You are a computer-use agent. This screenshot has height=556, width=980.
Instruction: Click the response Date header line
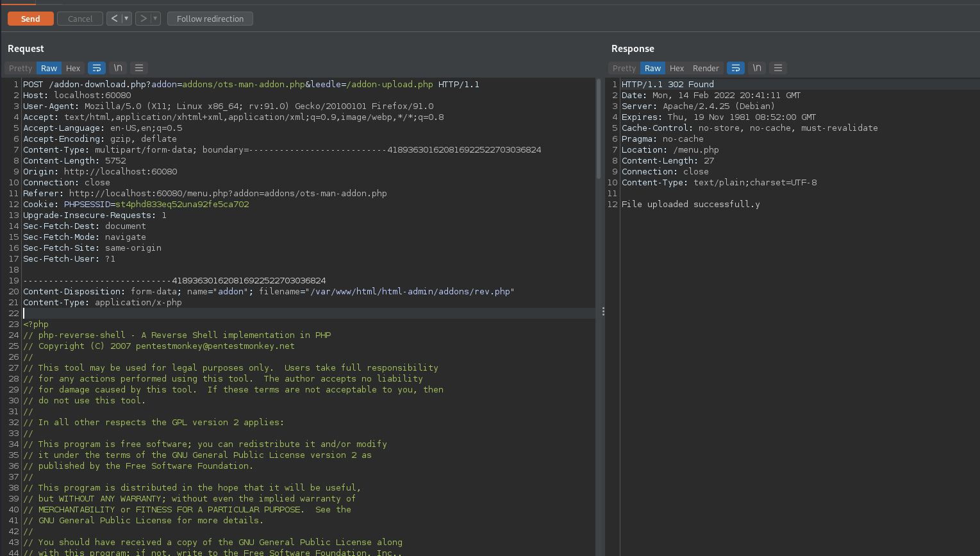point(711,95)
